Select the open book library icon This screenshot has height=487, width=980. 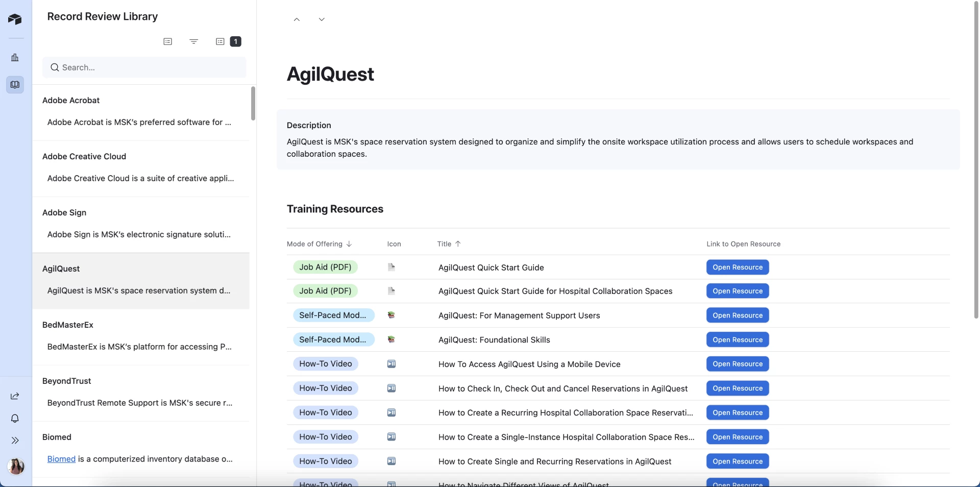[x=15, y=85]
